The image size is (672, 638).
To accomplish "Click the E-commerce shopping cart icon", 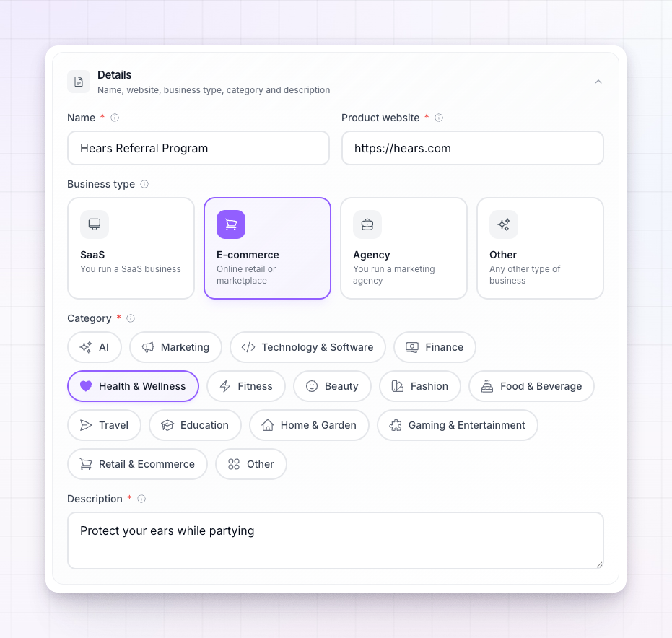I will (231, 224).
